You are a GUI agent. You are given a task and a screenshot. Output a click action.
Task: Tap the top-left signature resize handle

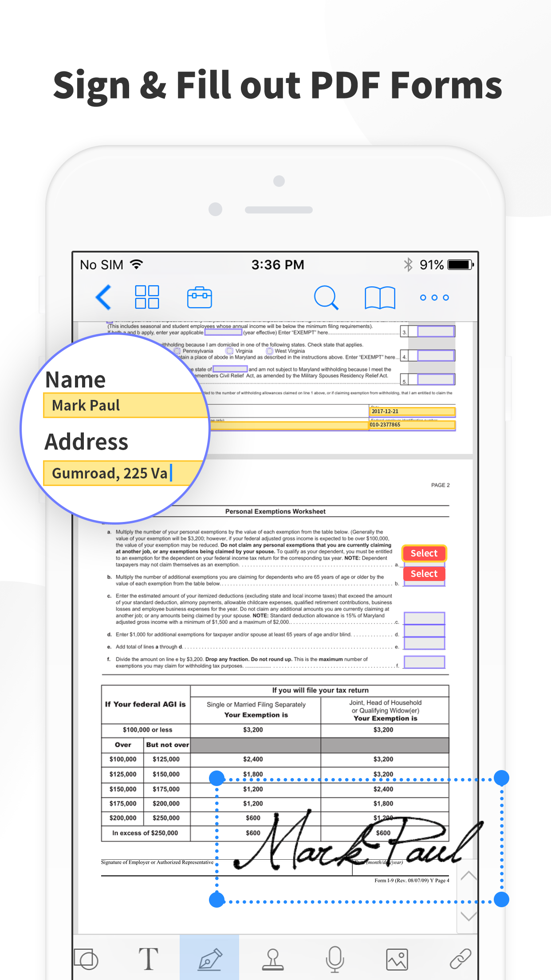click(216, 778)
